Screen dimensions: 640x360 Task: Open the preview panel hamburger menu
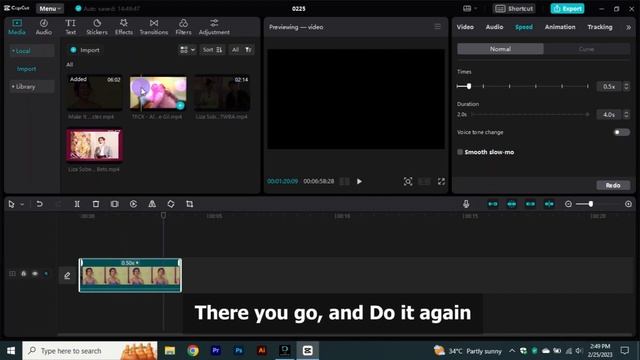(x=437, y=27)
